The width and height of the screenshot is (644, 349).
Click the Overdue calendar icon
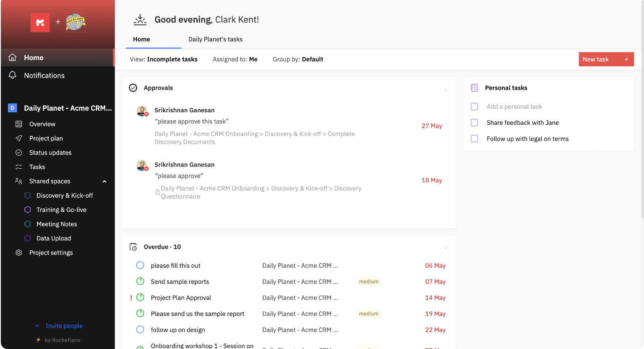point(133,246)
